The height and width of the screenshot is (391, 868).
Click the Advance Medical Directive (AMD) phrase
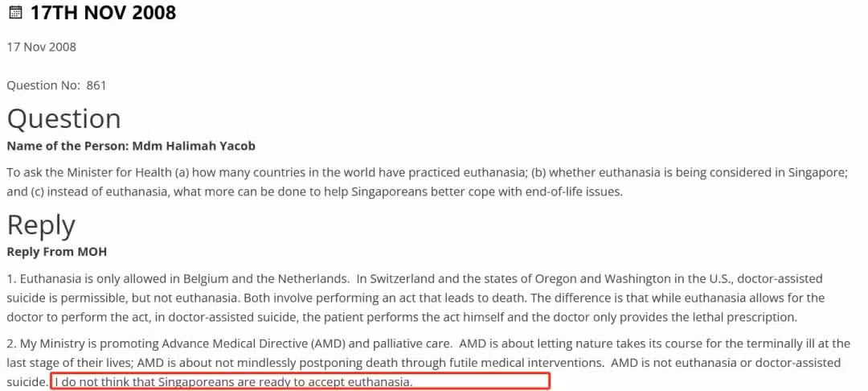click(254, 344)
